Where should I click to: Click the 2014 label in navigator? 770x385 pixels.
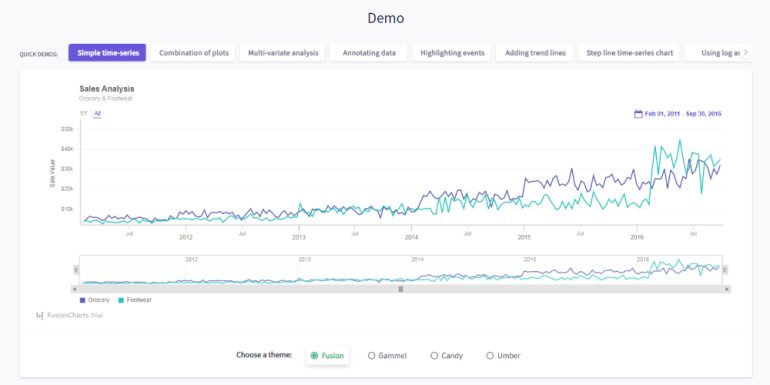417,259
